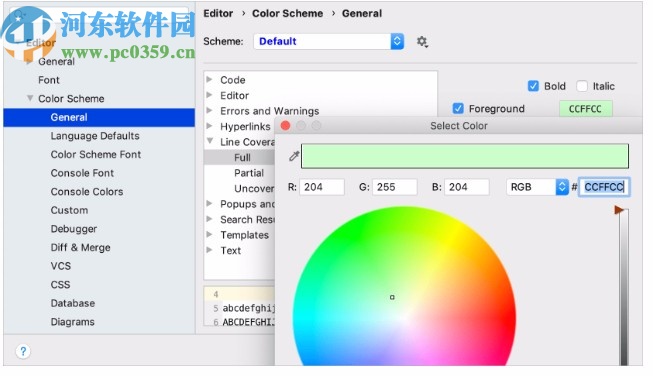Click the B value input field

pyautogui.click(x=467, y=187)
